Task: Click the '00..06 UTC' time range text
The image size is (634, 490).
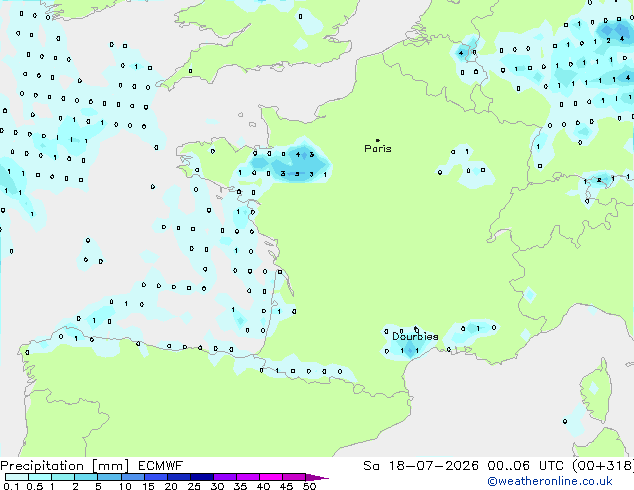Action: click(525, 466)
